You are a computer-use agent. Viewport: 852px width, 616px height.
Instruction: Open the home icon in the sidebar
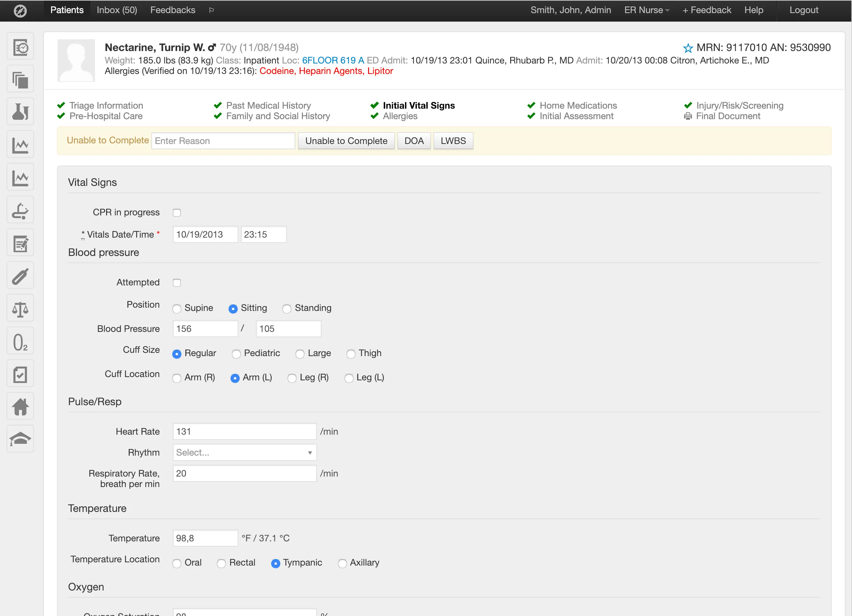(x=20, y=406)
